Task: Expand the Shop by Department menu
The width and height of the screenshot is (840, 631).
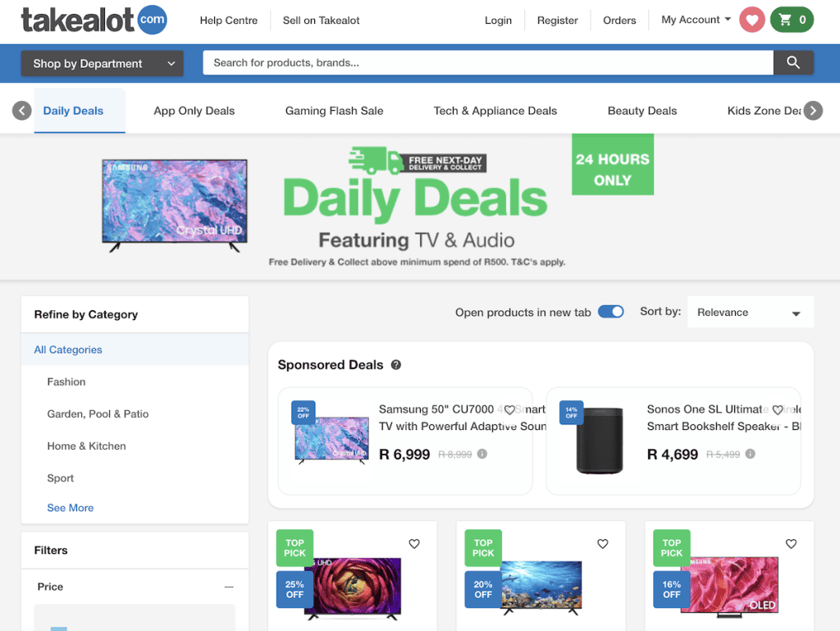Action: (102, 62)
